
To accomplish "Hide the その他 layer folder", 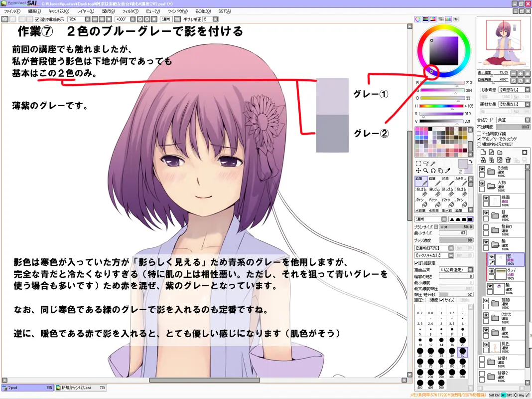I will pyautogui.click(x=482, y=169).
